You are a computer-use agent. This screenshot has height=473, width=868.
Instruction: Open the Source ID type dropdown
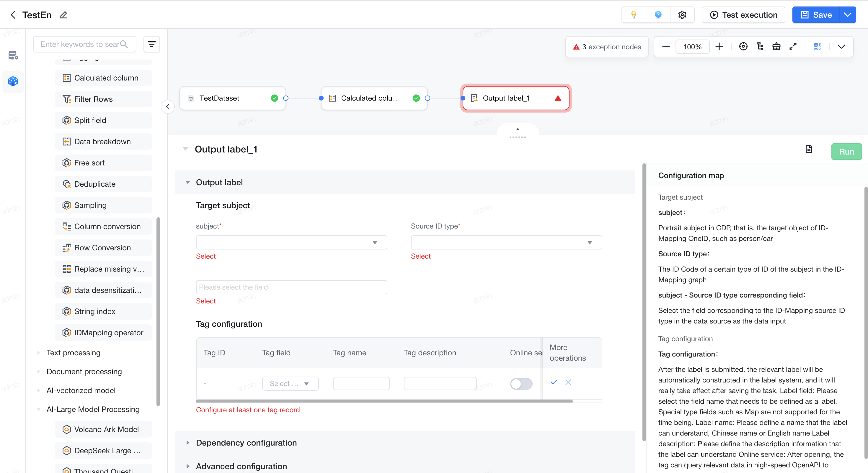pos(506,242)
